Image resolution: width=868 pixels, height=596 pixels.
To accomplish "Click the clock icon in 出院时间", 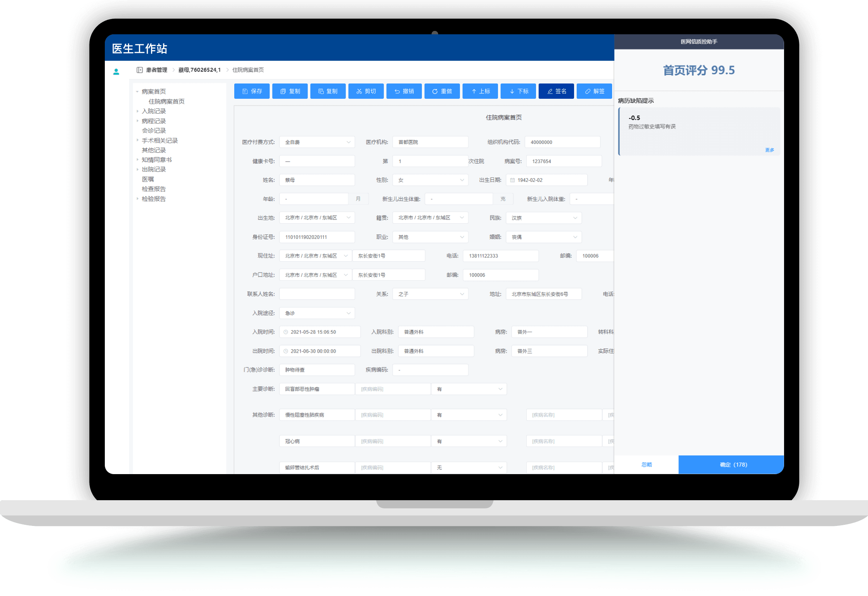I will coord(286,351).
